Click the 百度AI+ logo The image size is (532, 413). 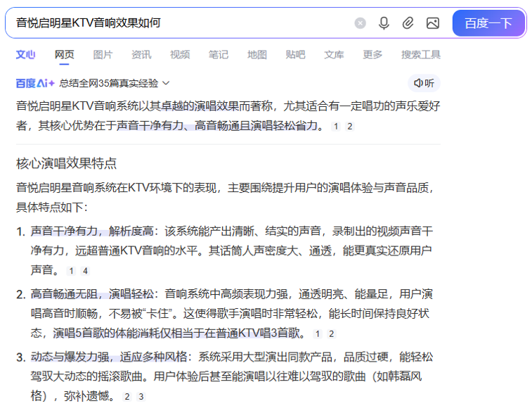[x=35, y=83]
